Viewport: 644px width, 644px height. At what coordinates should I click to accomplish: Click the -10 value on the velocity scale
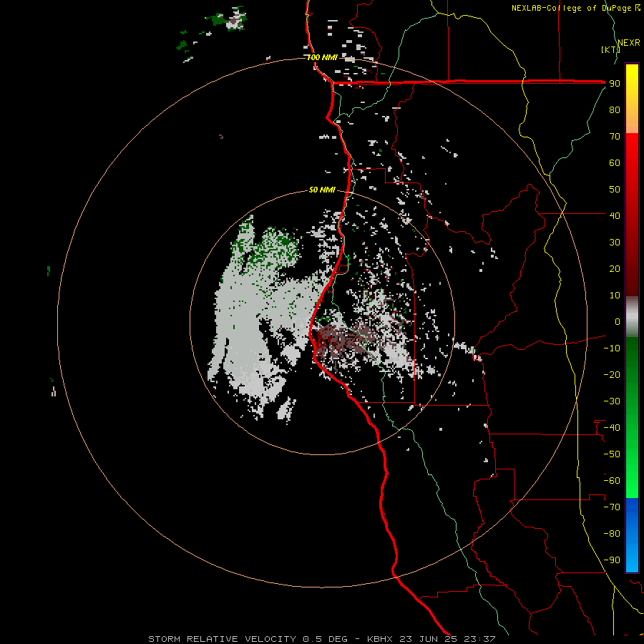click(x=612, y=348)
